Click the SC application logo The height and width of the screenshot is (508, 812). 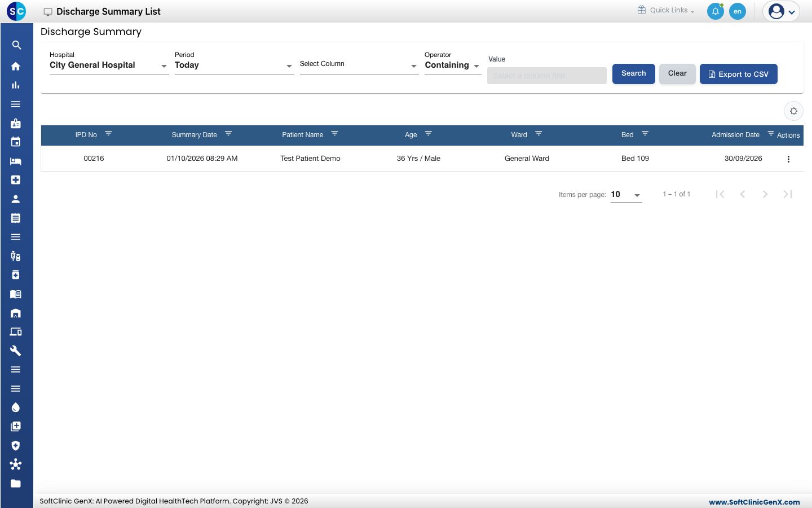[16, 11]
